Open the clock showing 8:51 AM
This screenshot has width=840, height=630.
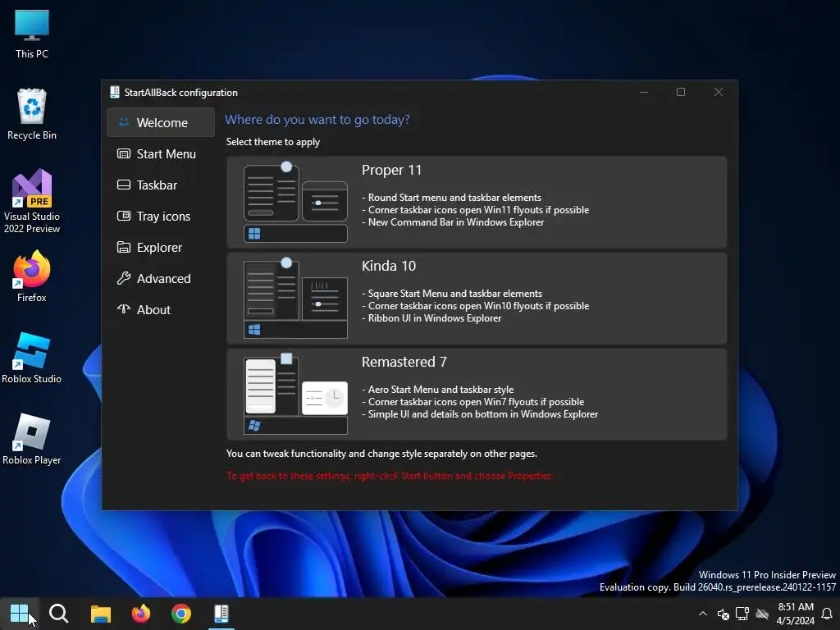pos(796,614)
